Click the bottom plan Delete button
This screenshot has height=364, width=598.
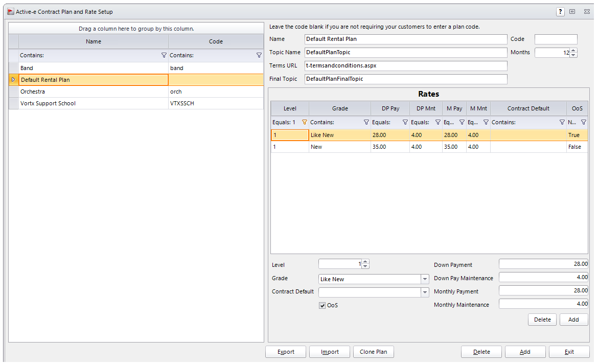click(481, 352)
